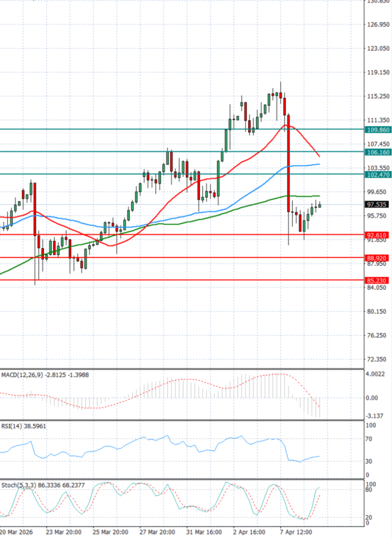Click the 31 Mar 16:00 time label

coord(204,532)
